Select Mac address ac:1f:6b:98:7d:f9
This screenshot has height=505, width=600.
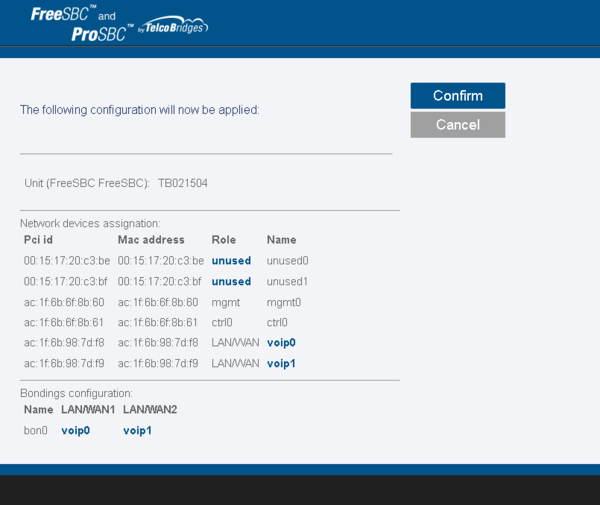pyautogui.click(x=158, y=363)
